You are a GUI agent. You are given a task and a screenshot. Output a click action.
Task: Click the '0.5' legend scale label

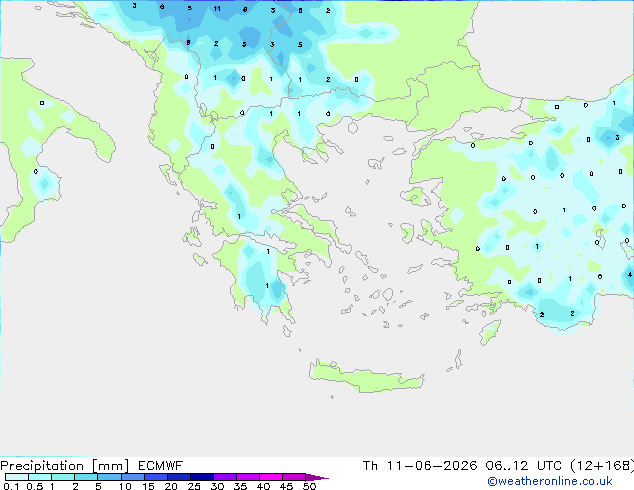35,486
